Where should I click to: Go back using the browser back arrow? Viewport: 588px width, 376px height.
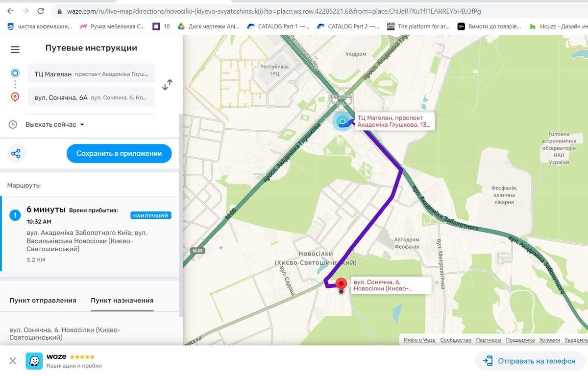pos(10,11)
